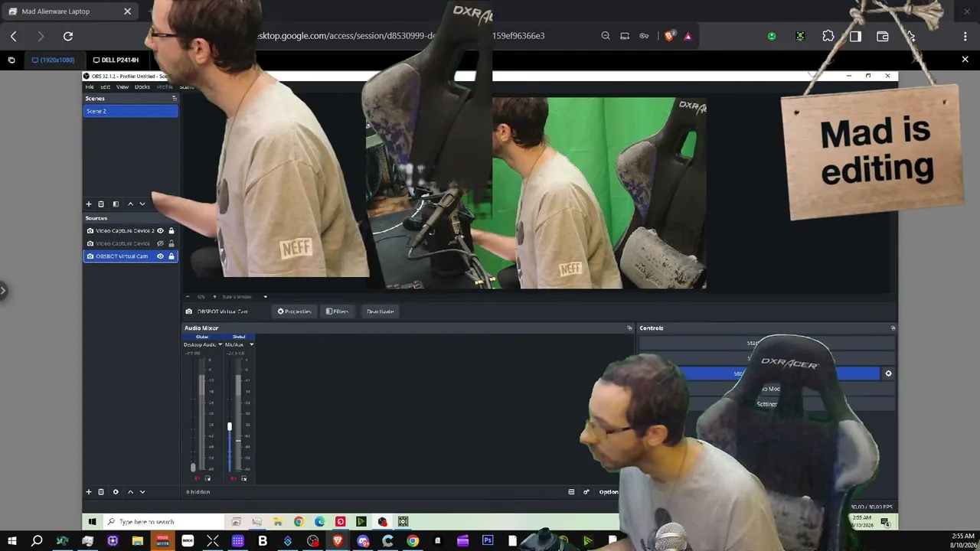The height and width of the screenshot is (551, 980).
Task: Toggle monitoring headphones for Desktop Audio
Action: [x=207, y=478]
